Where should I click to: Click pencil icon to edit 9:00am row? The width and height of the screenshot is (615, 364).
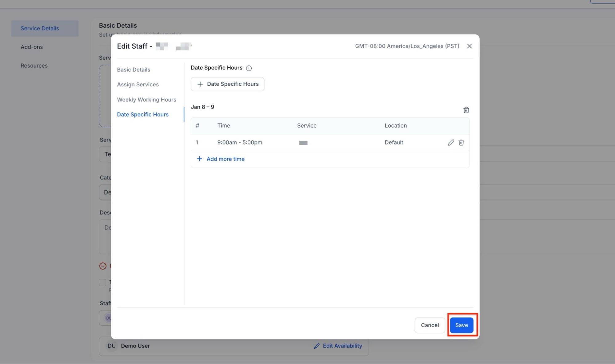point(451,142)
